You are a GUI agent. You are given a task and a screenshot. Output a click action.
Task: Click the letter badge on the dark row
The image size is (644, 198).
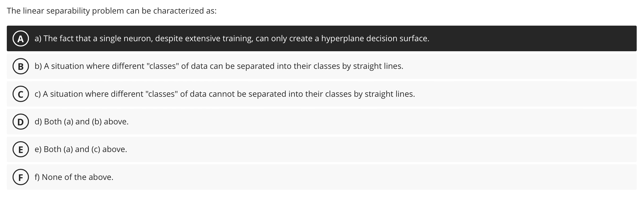point(20,38)
